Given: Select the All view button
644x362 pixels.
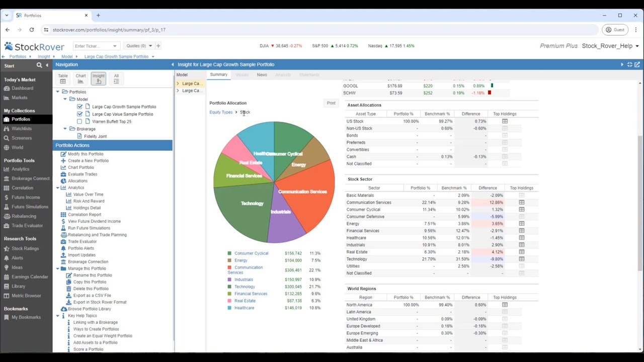Looking at the screenshot, I should coord(116,78).
